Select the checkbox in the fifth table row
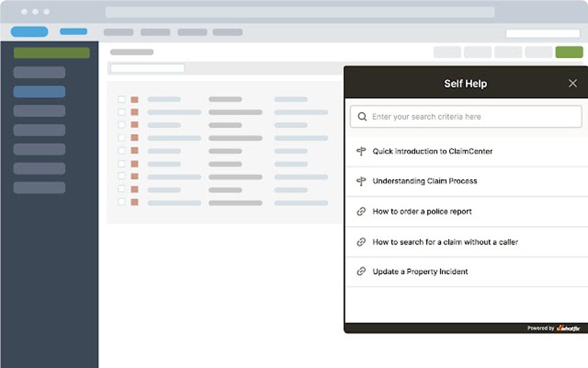 tap(121, 151)
